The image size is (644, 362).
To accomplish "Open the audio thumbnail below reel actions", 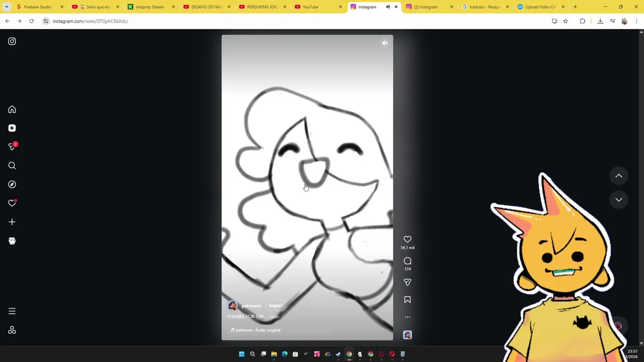I will point(408,335).
